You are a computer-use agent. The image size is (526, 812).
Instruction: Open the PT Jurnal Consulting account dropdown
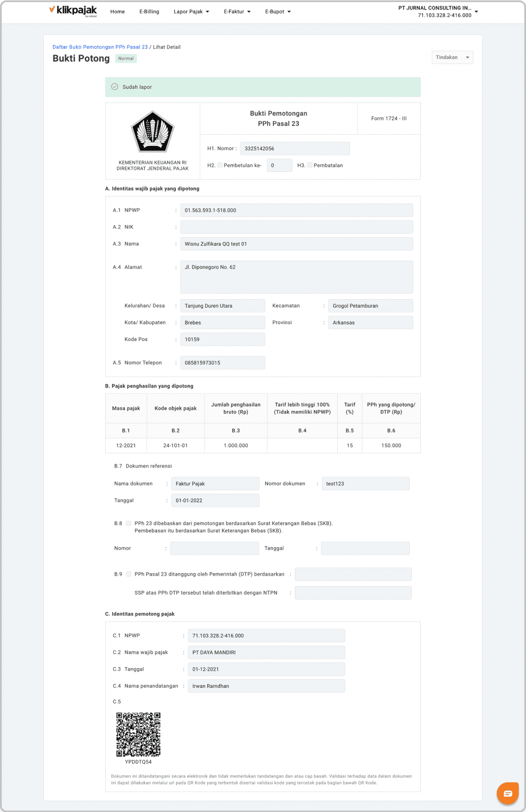tap(438, 12)
